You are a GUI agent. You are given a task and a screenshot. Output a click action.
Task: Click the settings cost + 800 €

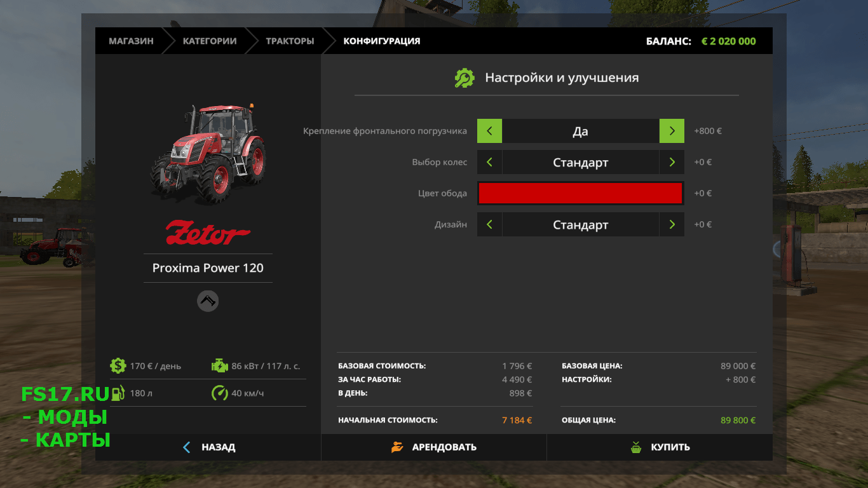click(x=740, y=379)
